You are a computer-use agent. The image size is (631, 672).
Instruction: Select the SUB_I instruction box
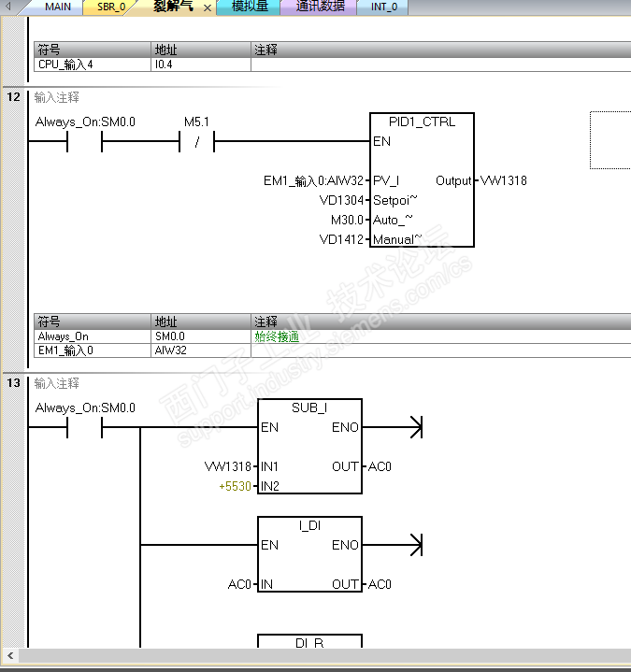[x=309, y=446]
